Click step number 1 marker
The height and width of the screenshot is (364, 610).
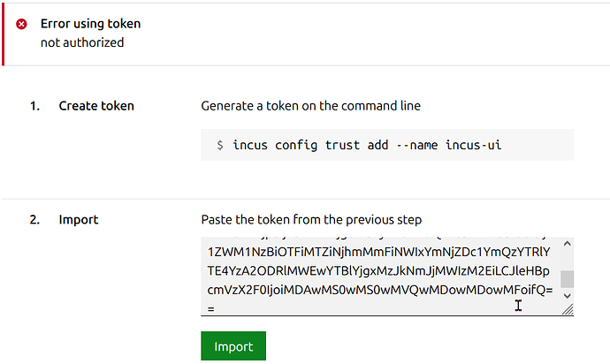34,106
